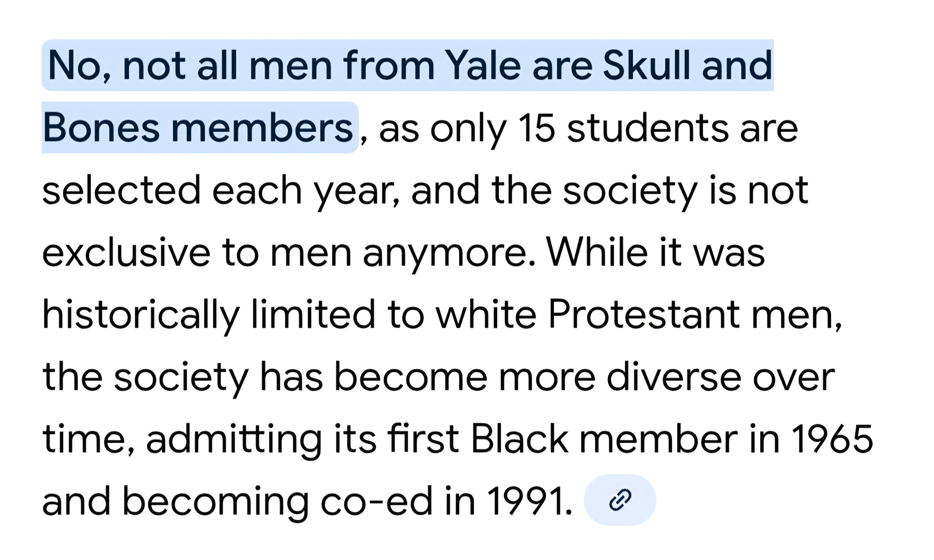Click the highlighted words "Bones members"
This screenshot has height=560, width=934.
coord(198,128)
